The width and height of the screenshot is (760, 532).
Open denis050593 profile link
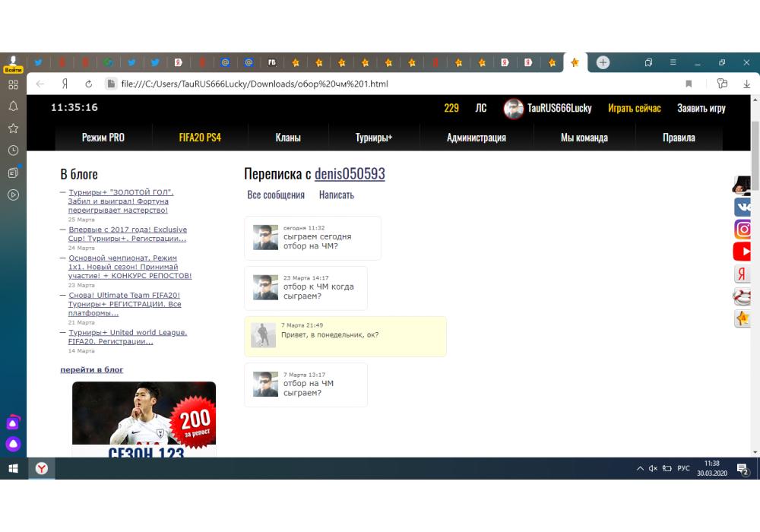pos(350,174)
